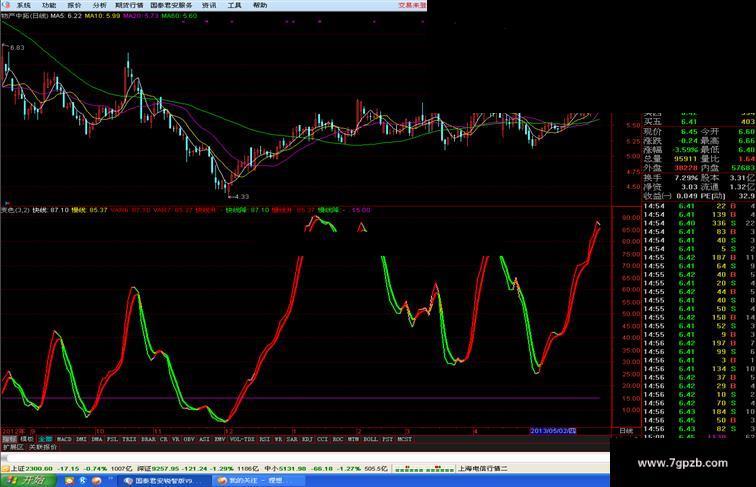756x487 pixels.
Task: Click the 6.83 high price marker
Action: point(17,47)
